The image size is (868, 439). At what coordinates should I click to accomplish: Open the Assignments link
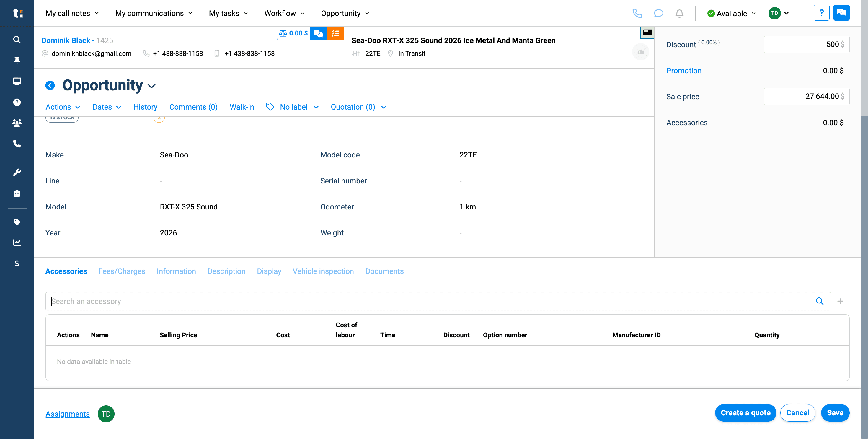pos(67,414)
